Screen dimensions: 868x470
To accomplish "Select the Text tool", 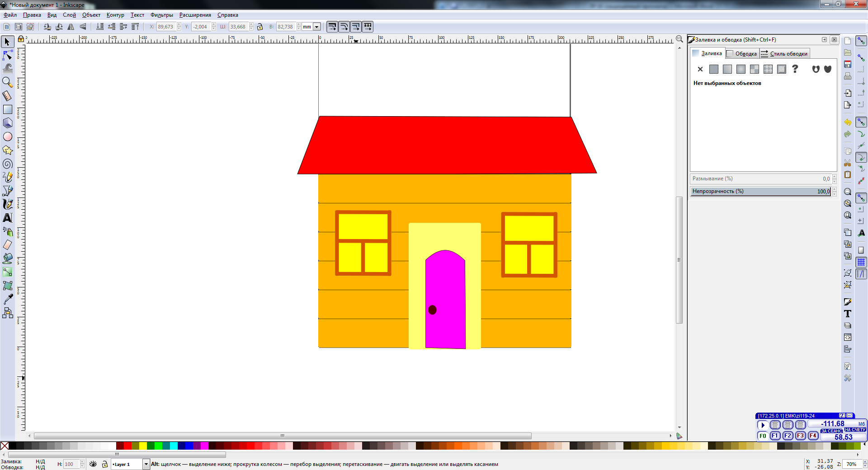I will pos(7,218).
